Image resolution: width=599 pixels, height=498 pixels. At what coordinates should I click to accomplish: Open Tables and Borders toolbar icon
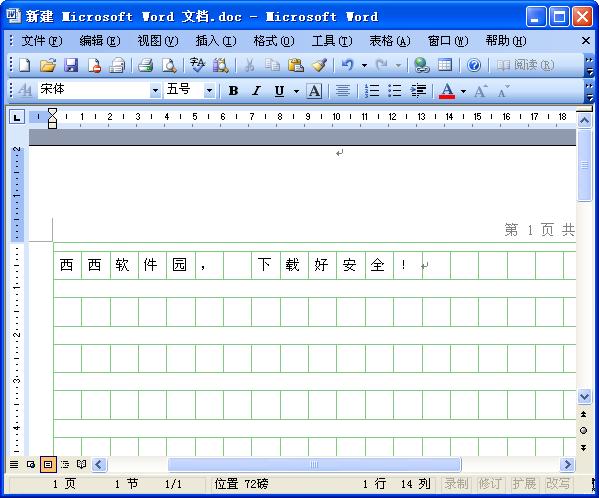coord(445,65)
